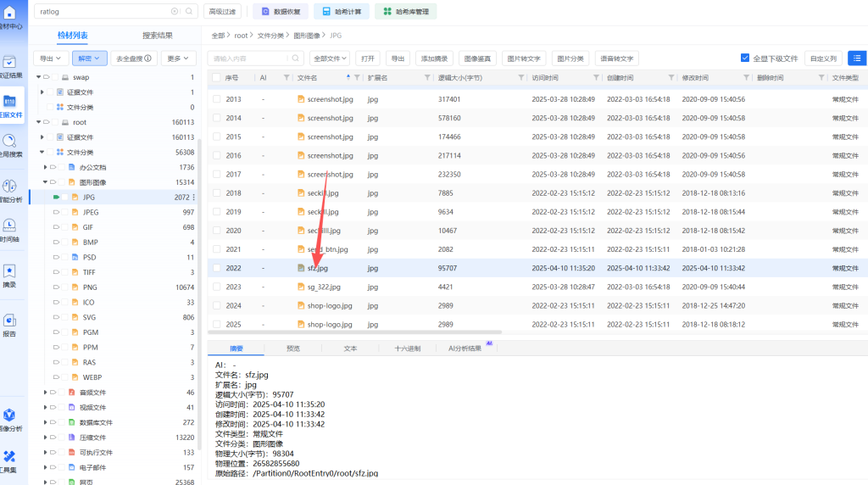Screen dimensions: 868x485
Task: Tick the checkbox for row 2022
Action: 216,268
